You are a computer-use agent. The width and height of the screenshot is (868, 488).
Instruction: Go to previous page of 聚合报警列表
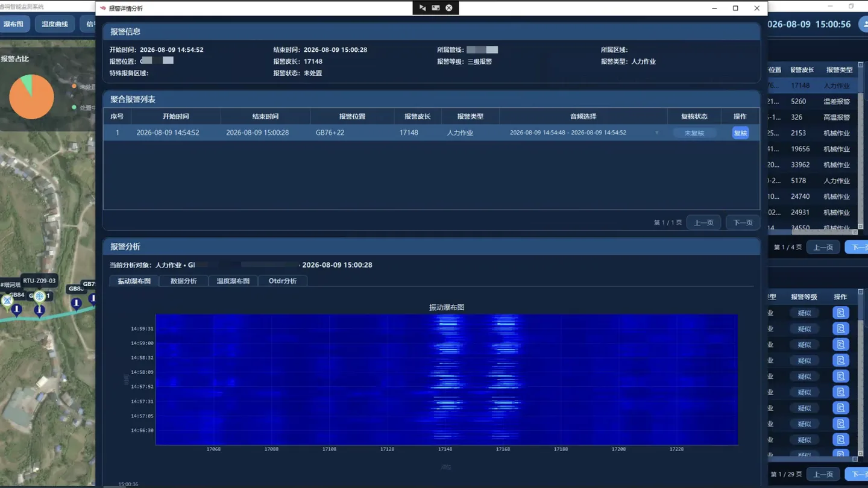703,222
